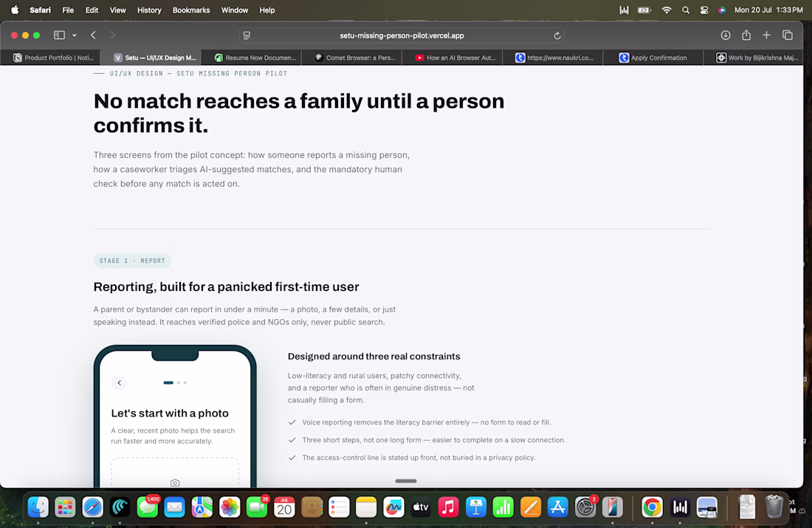Open the Window menu
Screen dimensions: 812x528
tap(235, 10)
